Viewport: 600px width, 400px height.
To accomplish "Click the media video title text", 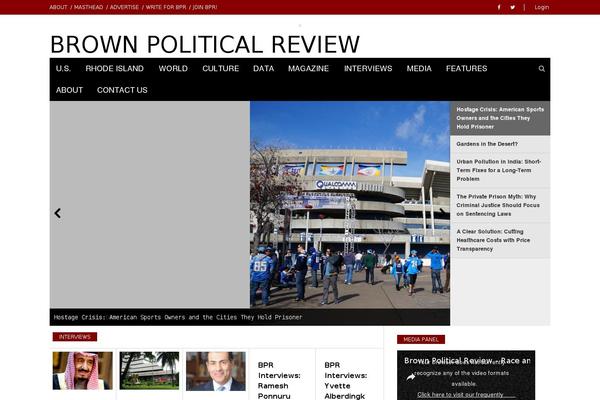I will click(x=467, y=361).
